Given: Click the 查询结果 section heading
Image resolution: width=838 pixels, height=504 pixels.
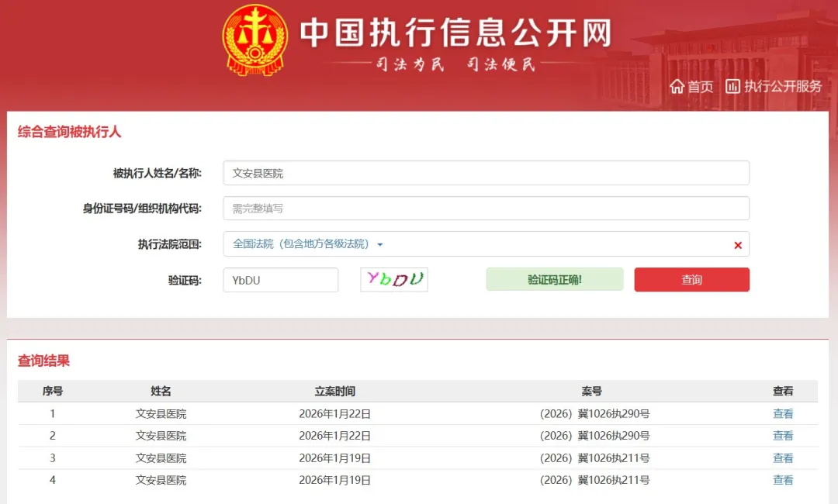Looking at the screenshot, I should [x=43, y=361].
